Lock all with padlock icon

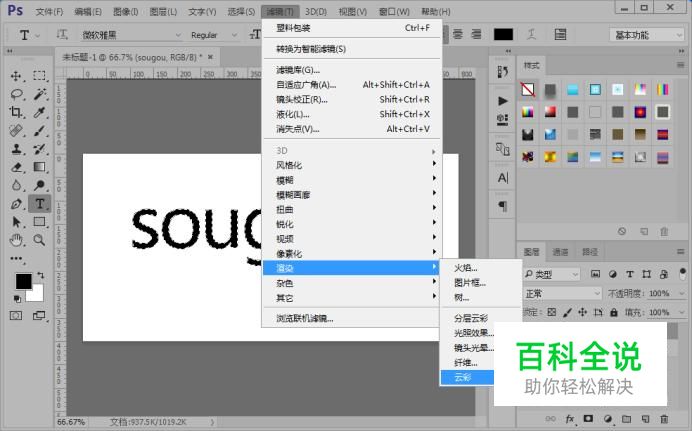[613, 312]
